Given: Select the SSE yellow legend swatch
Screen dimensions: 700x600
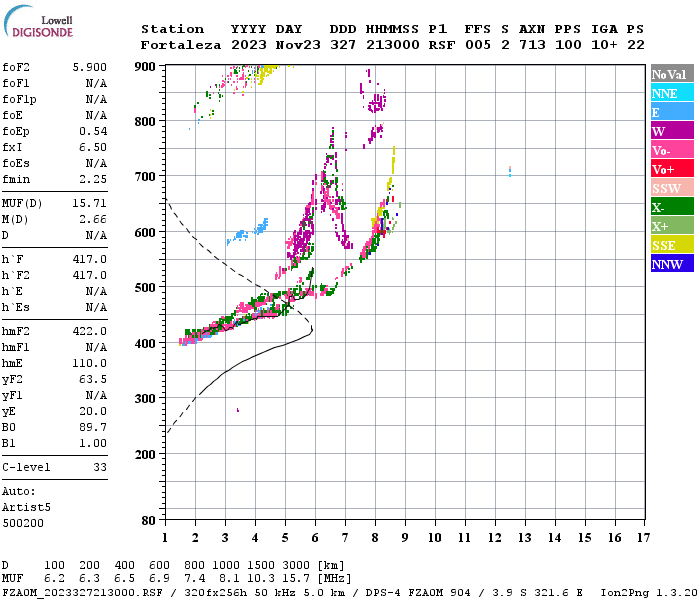Looking at the screenshot, I should (x=672, y=245).
